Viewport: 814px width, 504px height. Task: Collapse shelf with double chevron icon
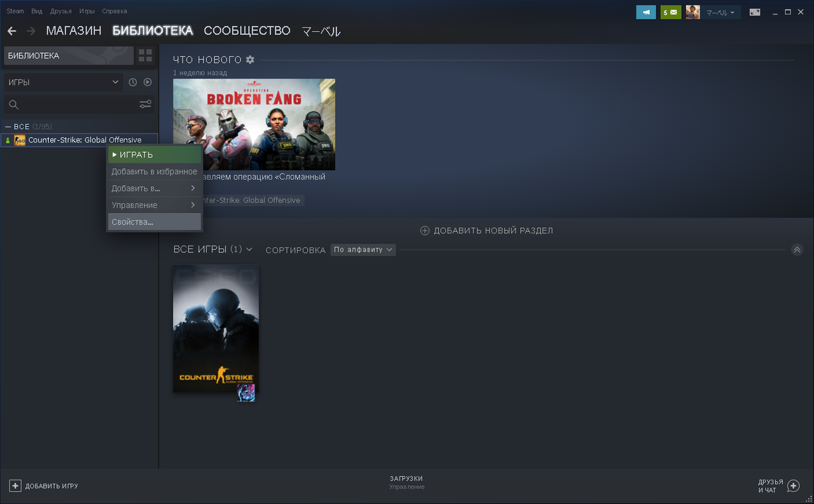click(x=797, y=250)
